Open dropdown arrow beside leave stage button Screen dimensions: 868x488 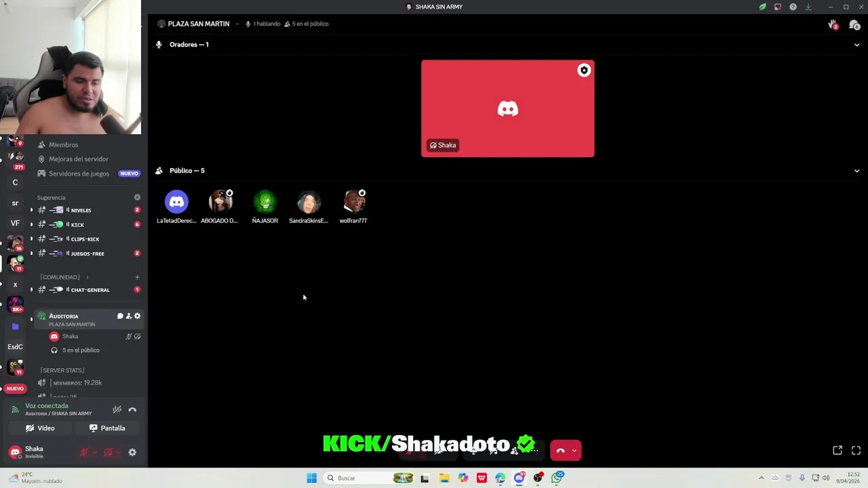[x=574, y=451]
